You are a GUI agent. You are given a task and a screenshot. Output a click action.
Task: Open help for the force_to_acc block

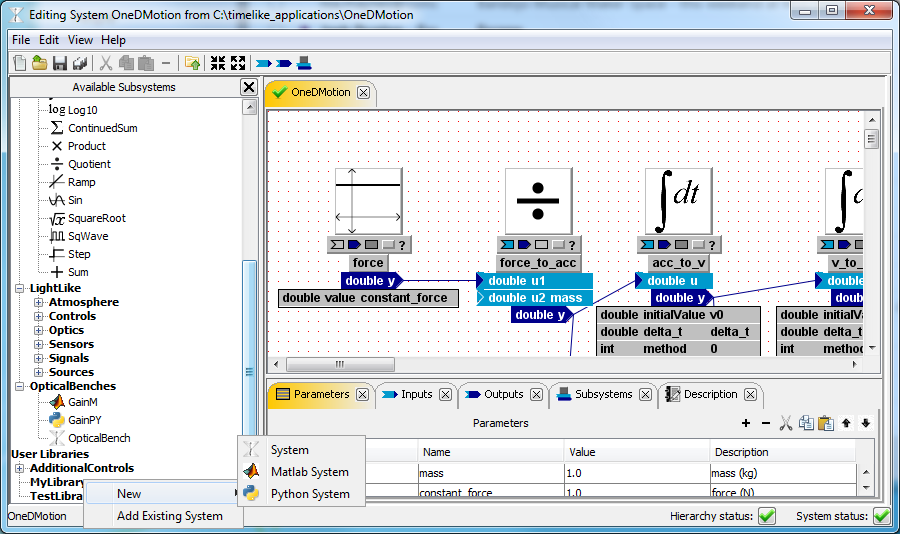(x=572, y=245)
